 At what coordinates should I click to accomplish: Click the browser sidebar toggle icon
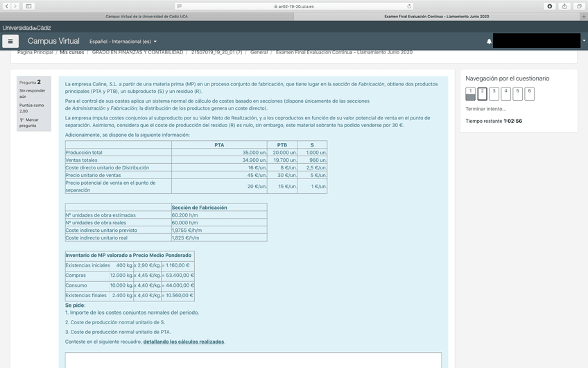(x=28, y=6)
